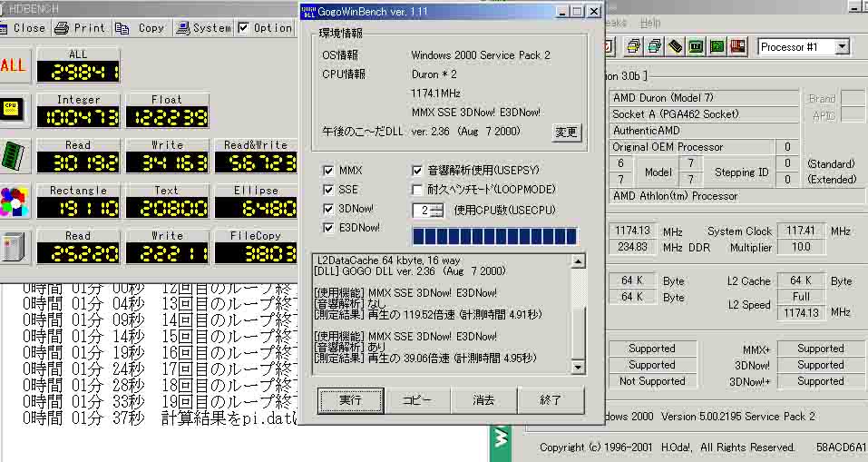
Task: Click the Read&Write memory score in HDBENCH
Action: [256, 162]
